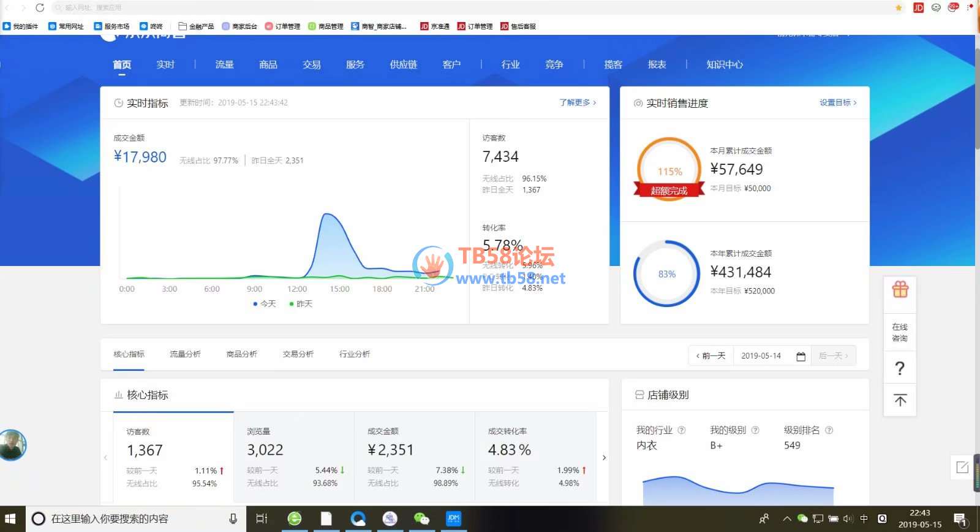Expand next core metrics with right arrow
Viewport: 980px width, 532px height.
tap(604, 458)
